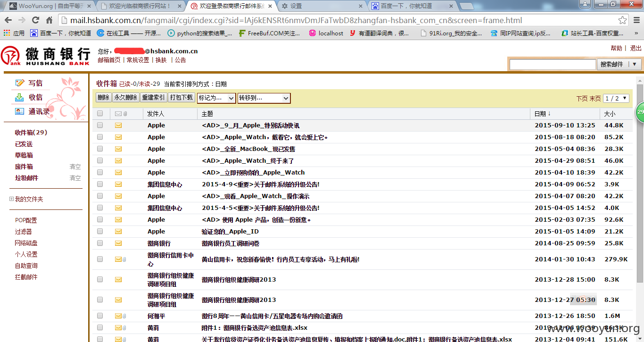
Task: Open the 已发送 folder
Action: point(24,144)
